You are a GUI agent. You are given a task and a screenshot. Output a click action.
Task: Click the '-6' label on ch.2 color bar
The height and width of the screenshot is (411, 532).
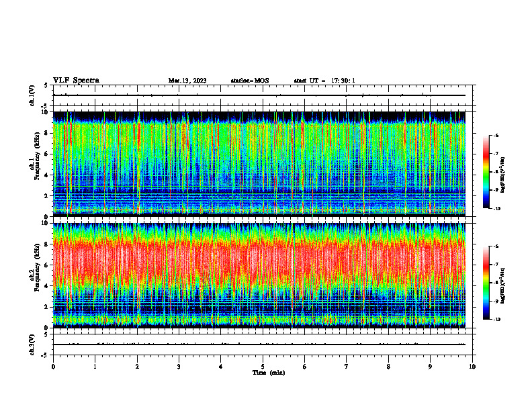496,246
